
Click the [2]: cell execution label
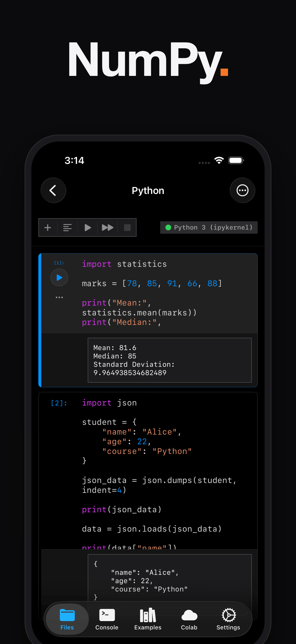point(59,403)
